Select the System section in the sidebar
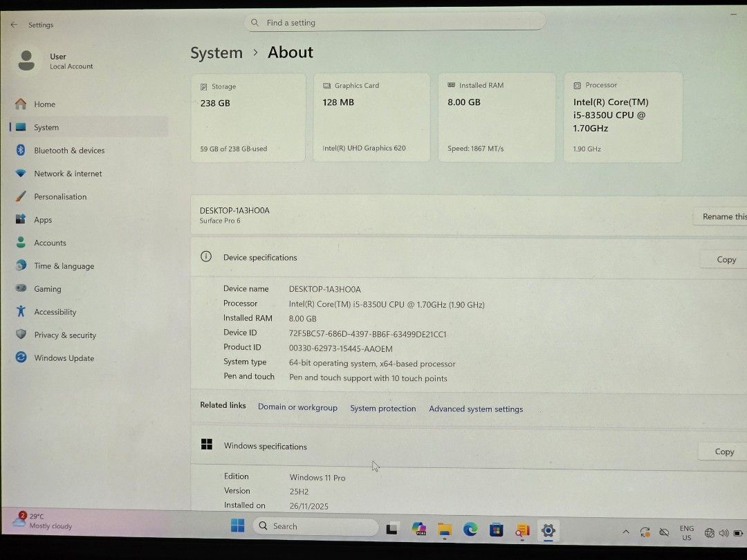Screen dimensions: 747x560 coord(46,127)
